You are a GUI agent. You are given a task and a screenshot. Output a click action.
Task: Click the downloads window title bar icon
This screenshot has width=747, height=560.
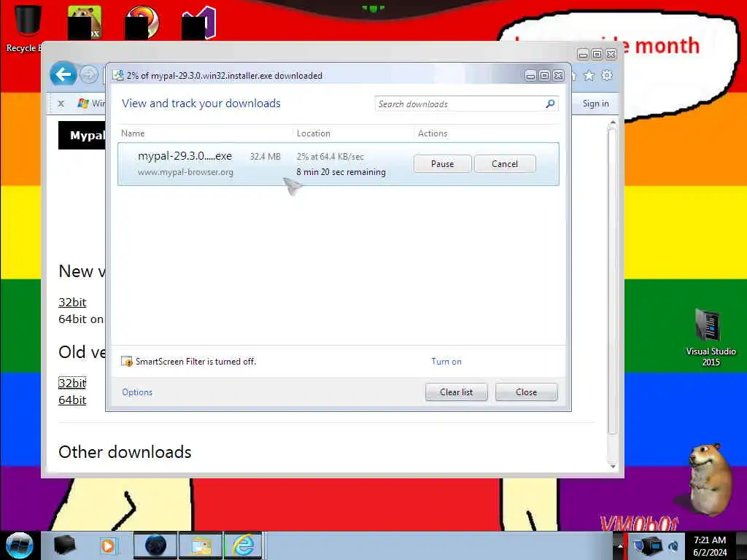118,75
